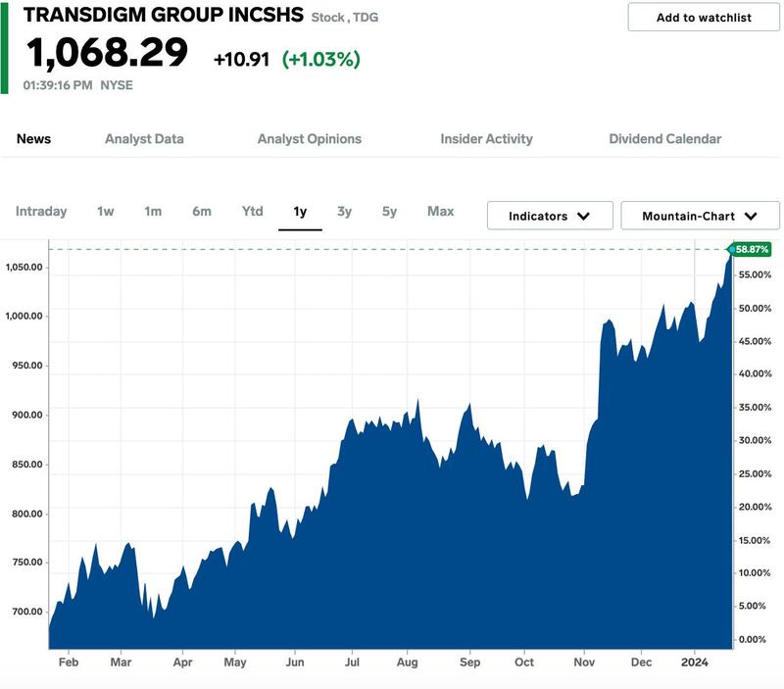
Task: Click the 20.00% percent axis label
Action: 755,507
